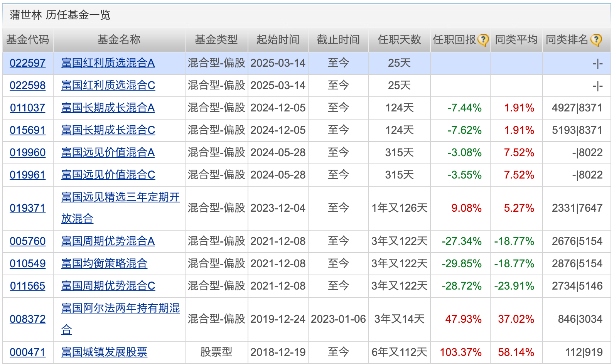This screenshot has width=614, height=364.
Task: Open fund code link 022597
Action: click(x=27, y=63)
